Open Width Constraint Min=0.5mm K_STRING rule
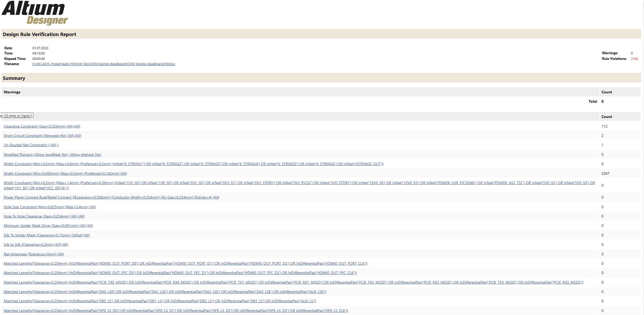This screenshot has width=644, height=315. pyautogui.click(x=193, y=164)
